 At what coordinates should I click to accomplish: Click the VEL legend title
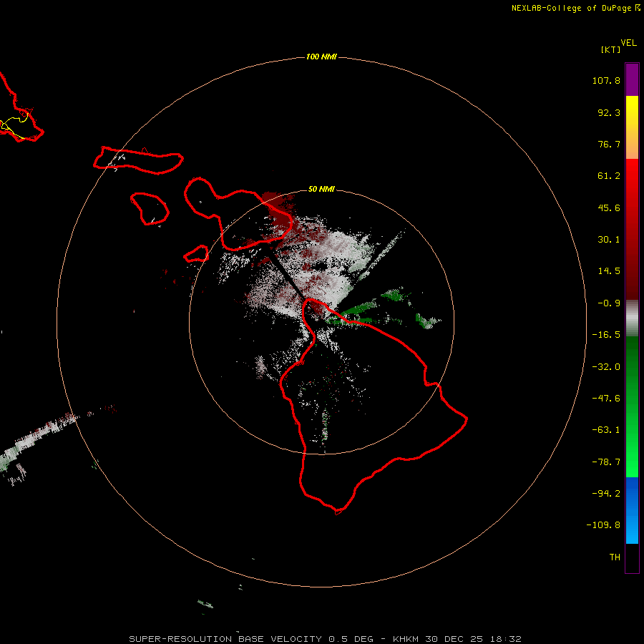pos(628,43)
